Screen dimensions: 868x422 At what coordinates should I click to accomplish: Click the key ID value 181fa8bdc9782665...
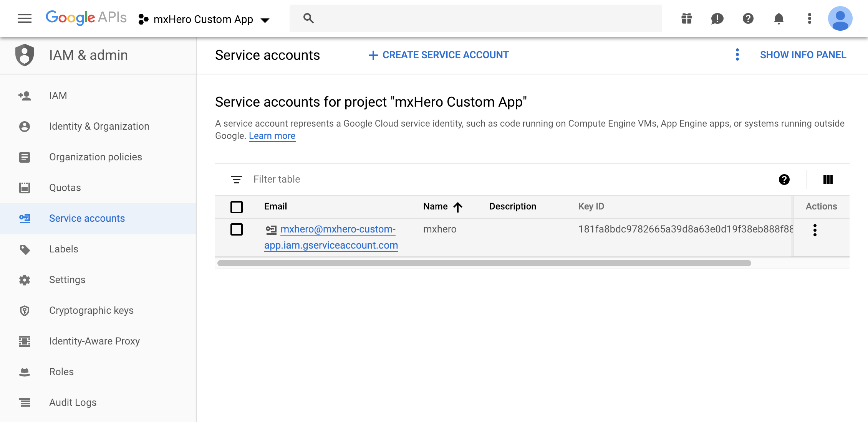click(x=686, y=229)
